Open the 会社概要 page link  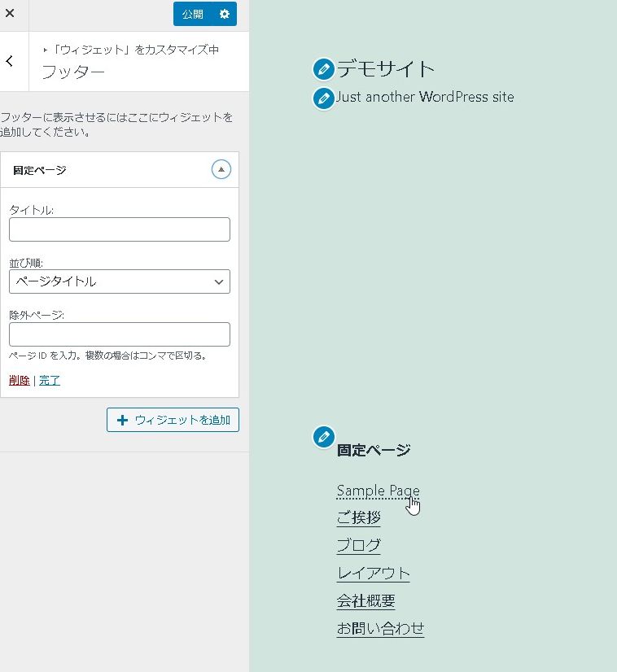[x=365, y=601]
